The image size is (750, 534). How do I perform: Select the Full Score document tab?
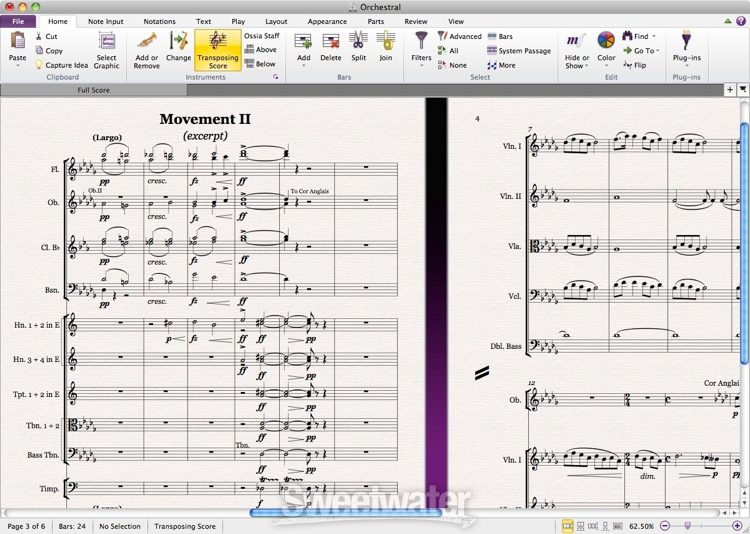tap(94, 90)
